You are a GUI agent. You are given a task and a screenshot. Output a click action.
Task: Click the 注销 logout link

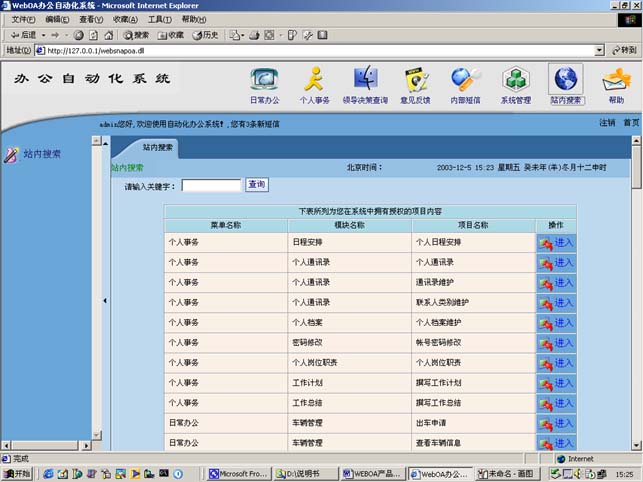[x=607, y=123]
